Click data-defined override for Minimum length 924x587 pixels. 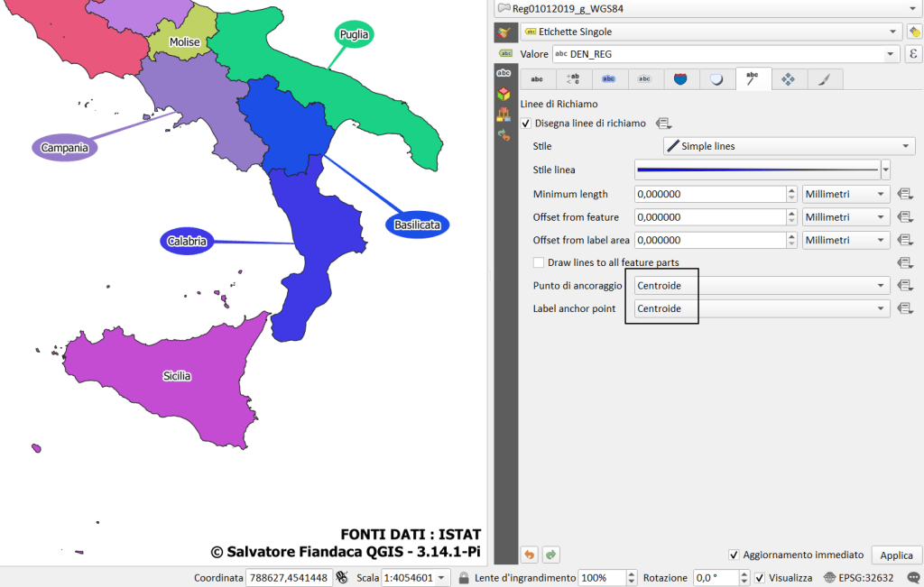pos(905,194)
